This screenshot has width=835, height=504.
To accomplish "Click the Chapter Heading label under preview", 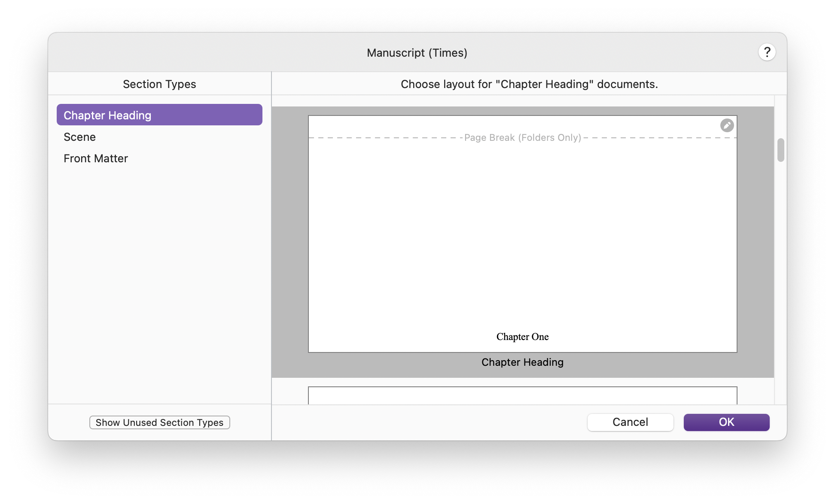I will (522, 362).
